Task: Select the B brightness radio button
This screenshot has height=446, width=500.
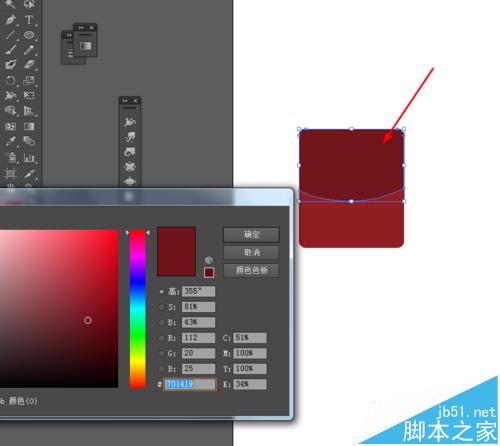Action: [x=161, y=322]
